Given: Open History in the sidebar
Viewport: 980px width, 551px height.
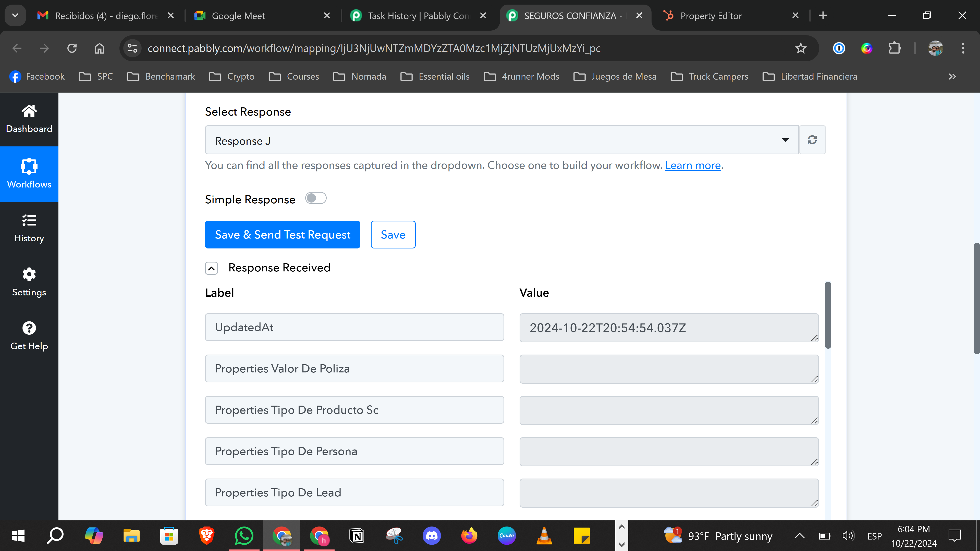Looking at the screenshot, I should pos(29,228).
